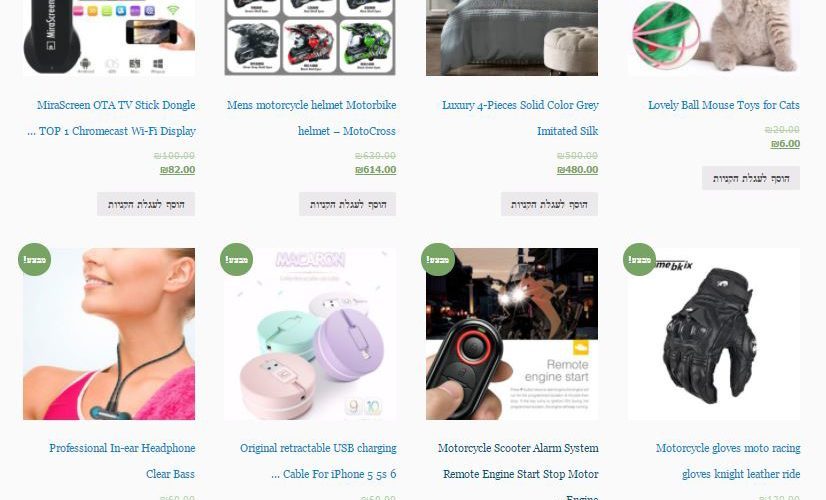Click sale badge on motorcycle alarm product
Screen dimensions: 826x500
(x=438, y=259)
